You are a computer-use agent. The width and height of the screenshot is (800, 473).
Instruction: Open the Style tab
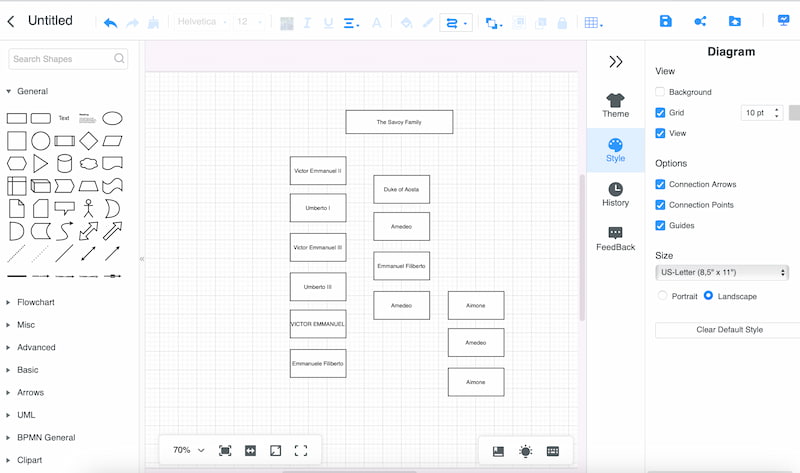[615, 150]
